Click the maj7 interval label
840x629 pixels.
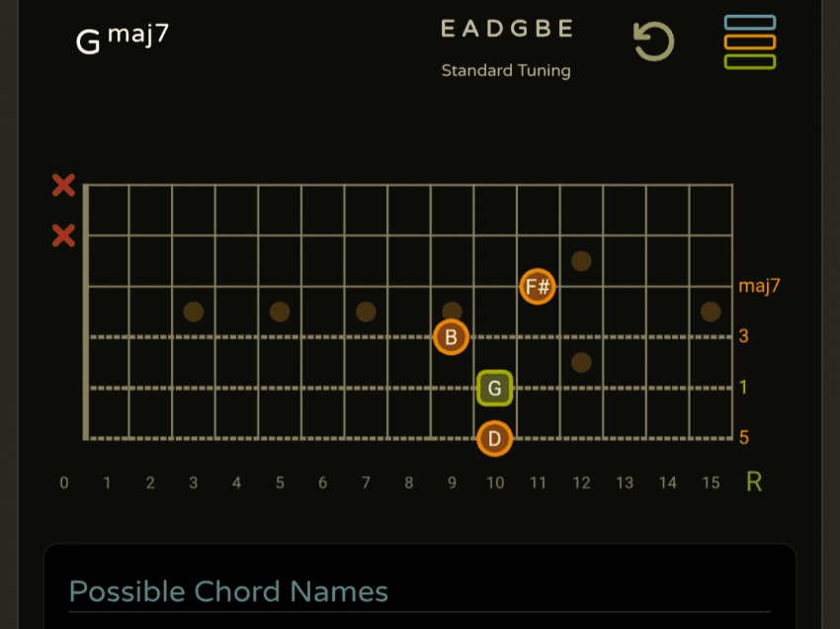tap(759, 286)
